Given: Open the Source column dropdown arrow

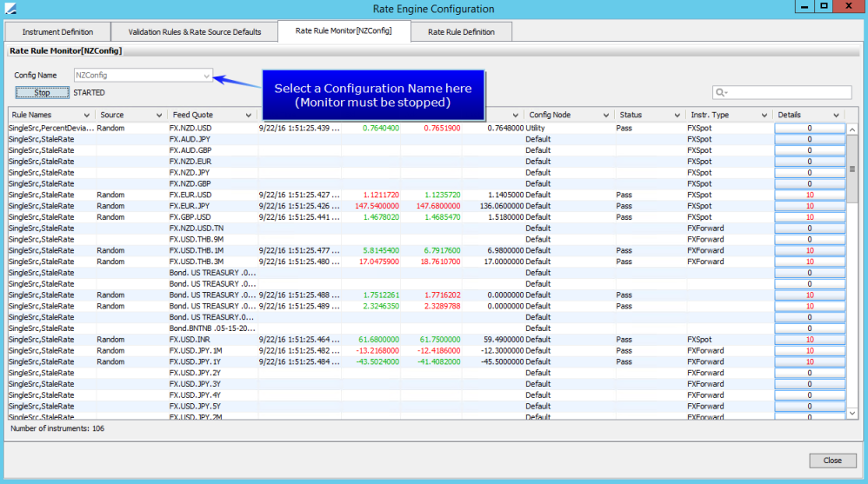Looking at the screenshot, I should [x=159, y=115].
